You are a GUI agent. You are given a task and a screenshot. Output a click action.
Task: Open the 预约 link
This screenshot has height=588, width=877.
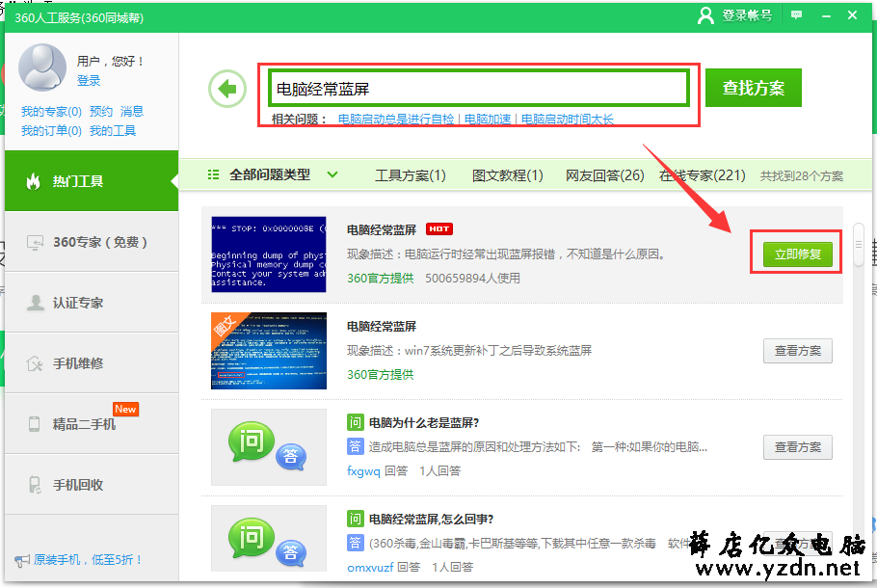101,111
